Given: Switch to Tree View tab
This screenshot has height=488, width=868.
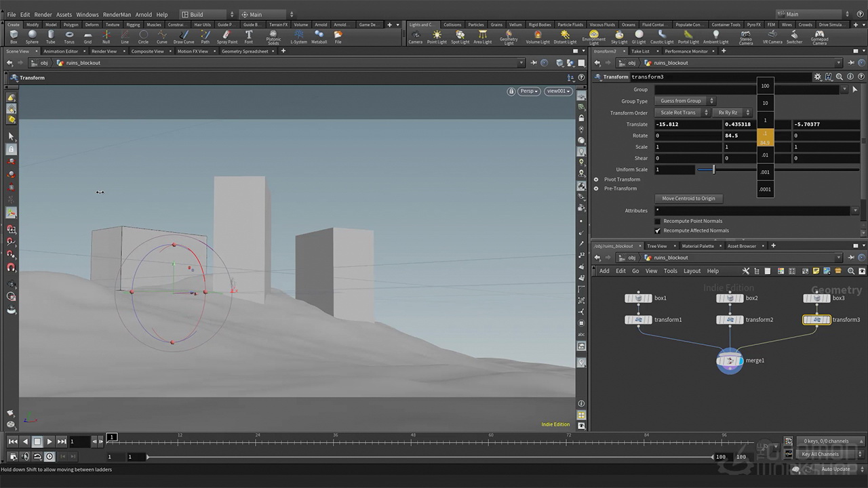Looking at the screenshot, I should (656, 246).
